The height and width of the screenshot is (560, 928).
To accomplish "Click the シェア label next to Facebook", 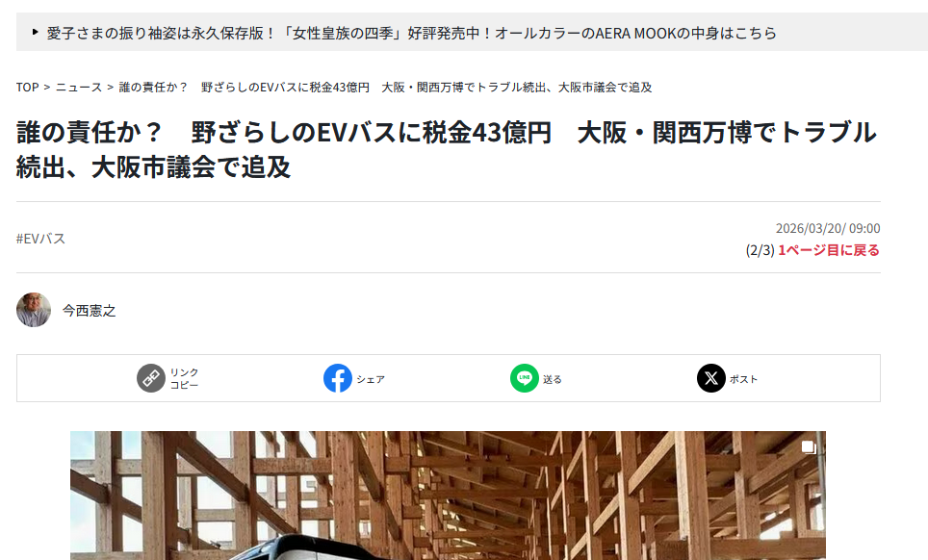I will point(371,379).
